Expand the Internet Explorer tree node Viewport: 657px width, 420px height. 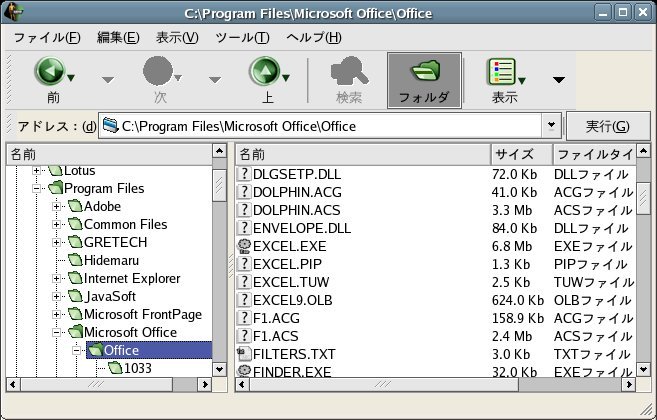[x=56, y=278]
